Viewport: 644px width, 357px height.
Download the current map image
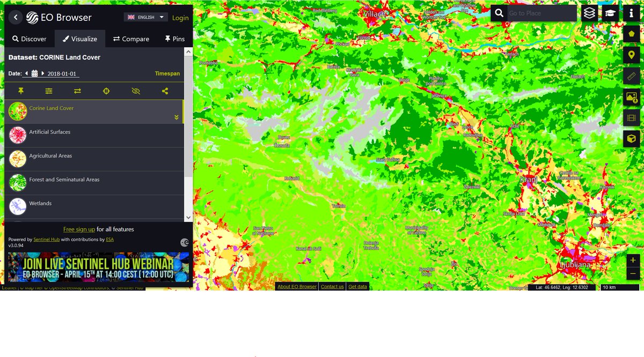pos(632,97)
